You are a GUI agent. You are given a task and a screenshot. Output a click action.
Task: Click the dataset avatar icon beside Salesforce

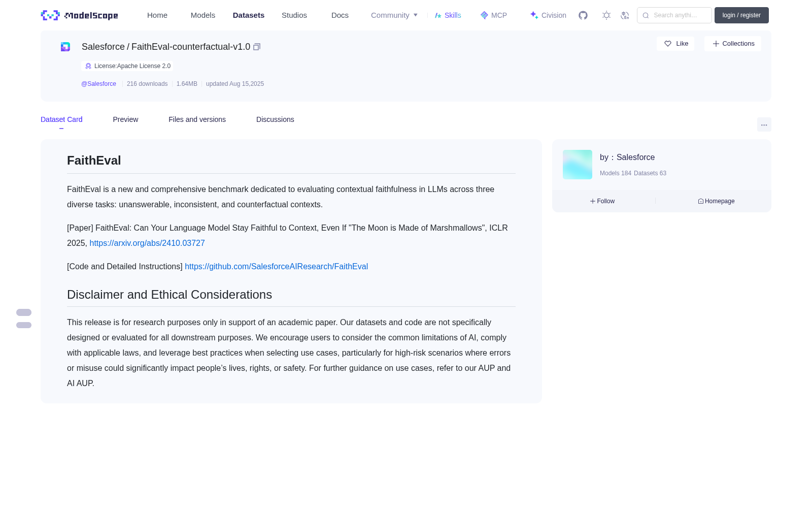65,47
